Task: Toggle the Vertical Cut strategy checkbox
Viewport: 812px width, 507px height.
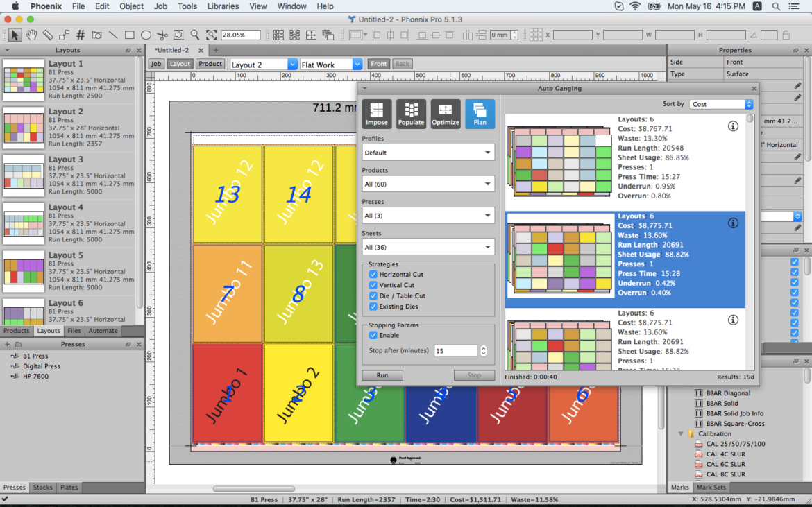Action: click(373, 285)
